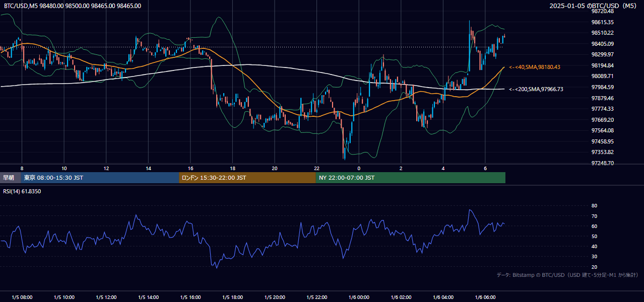644x302 pixels.
Task: Click the price axis label 97669.20
Action: (x=602, y=120)
